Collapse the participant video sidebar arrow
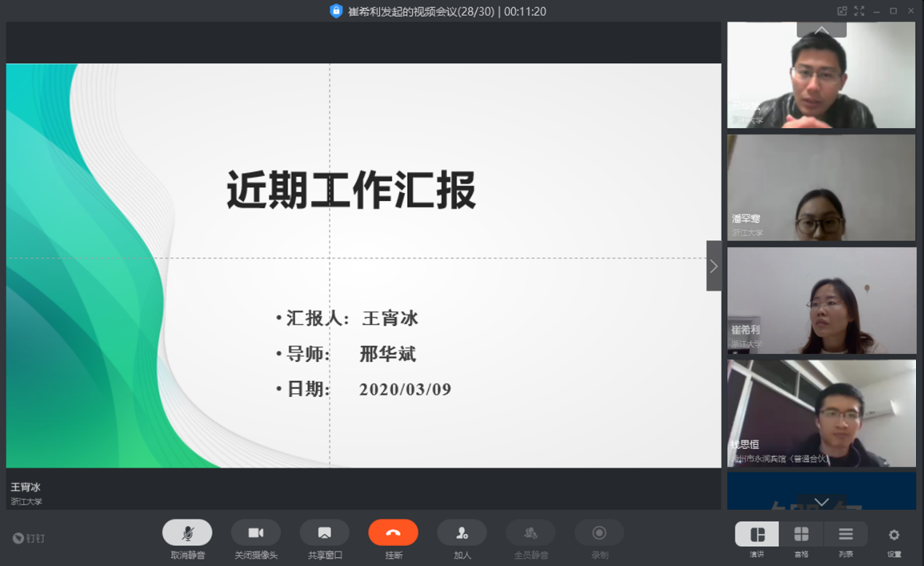The height and width of the screenshot is (566, 924). point(714,266)
